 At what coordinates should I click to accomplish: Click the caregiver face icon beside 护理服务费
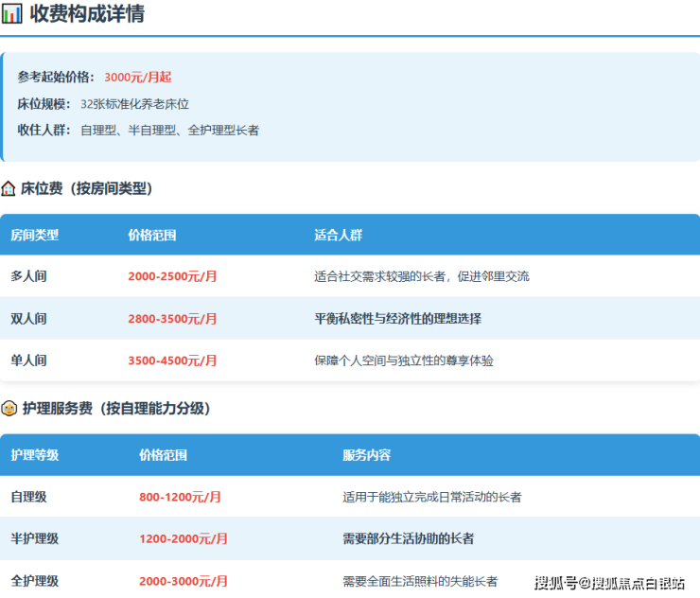pyautogui.click(x=9, y=409)
